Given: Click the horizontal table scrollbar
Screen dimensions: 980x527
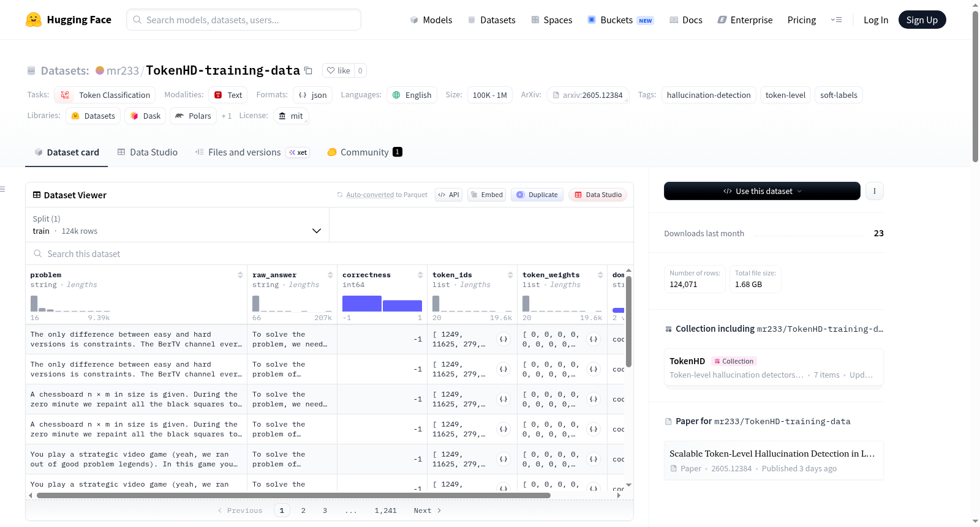Looking at the screenshot, I should (293, 495).
